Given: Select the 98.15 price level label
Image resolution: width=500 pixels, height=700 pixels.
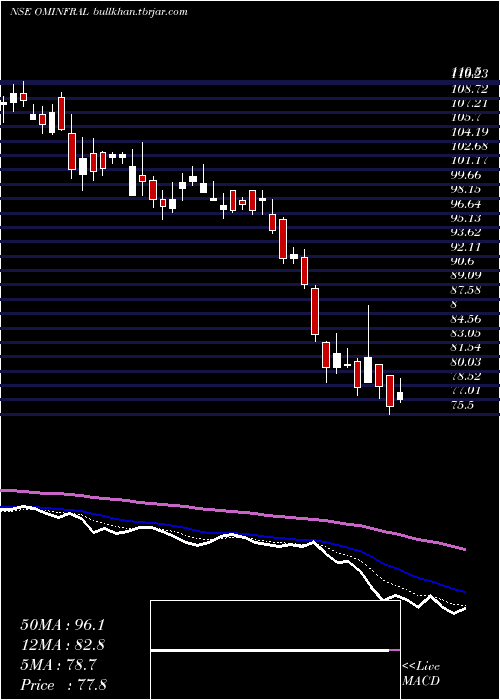Looking at the screenshot, I should [x=468, y=189].
